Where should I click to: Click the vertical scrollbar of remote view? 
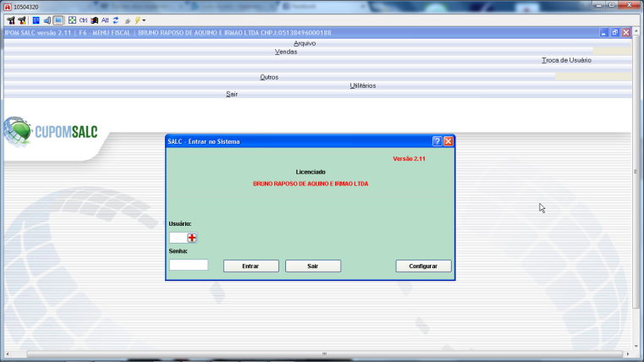pos(636,172)
